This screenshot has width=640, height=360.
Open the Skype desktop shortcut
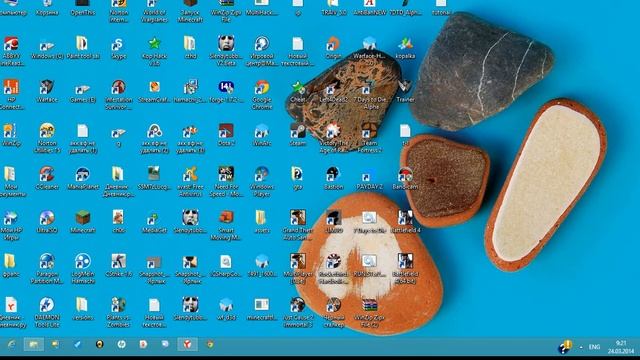[118, 48]
